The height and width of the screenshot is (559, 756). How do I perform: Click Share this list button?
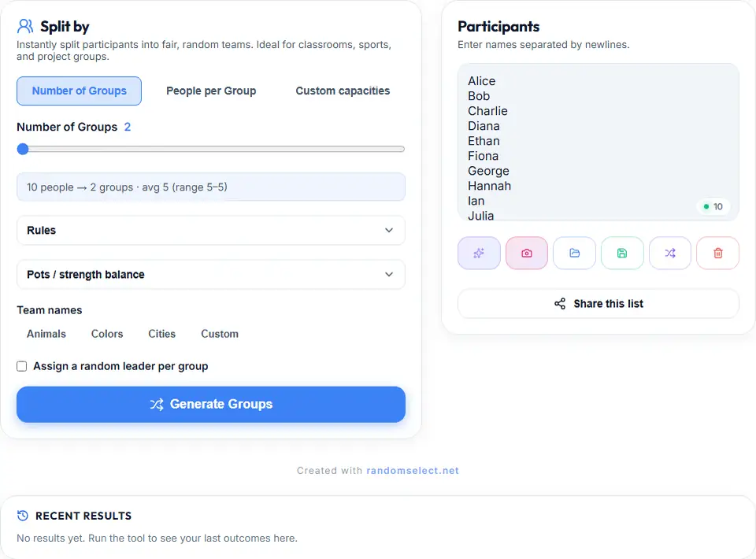(598, 304)
